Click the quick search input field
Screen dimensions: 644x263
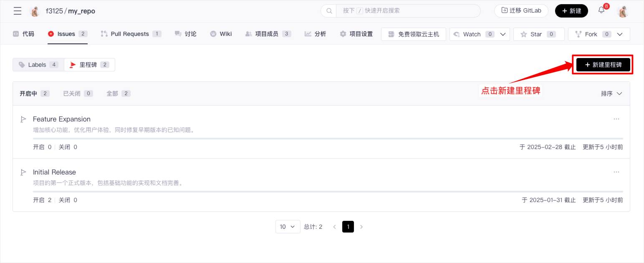(407, 11)
